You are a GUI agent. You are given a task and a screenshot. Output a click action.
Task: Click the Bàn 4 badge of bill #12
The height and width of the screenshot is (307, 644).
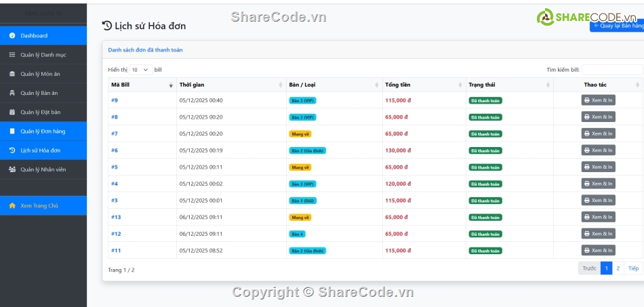pyautogui.click(x=298, y=234)
